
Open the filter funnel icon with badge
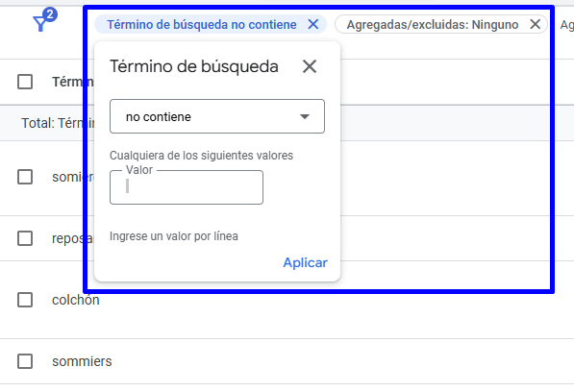(44, 21)
